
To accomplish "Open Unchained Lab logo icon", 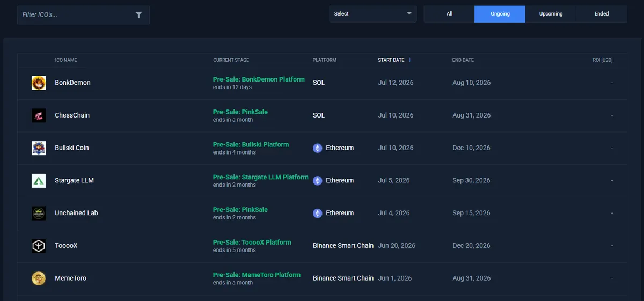I will click(39, 213).
